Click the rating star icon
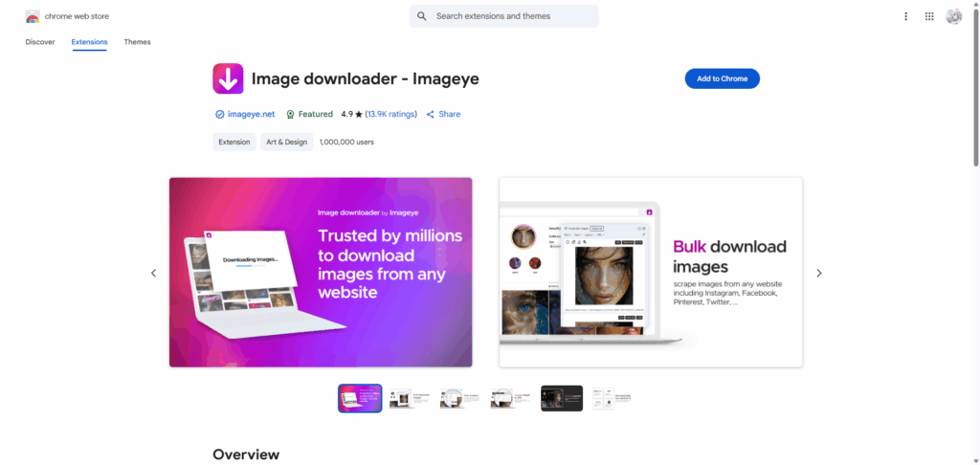The height and width of the screenshot is (465, 980). 359,115
